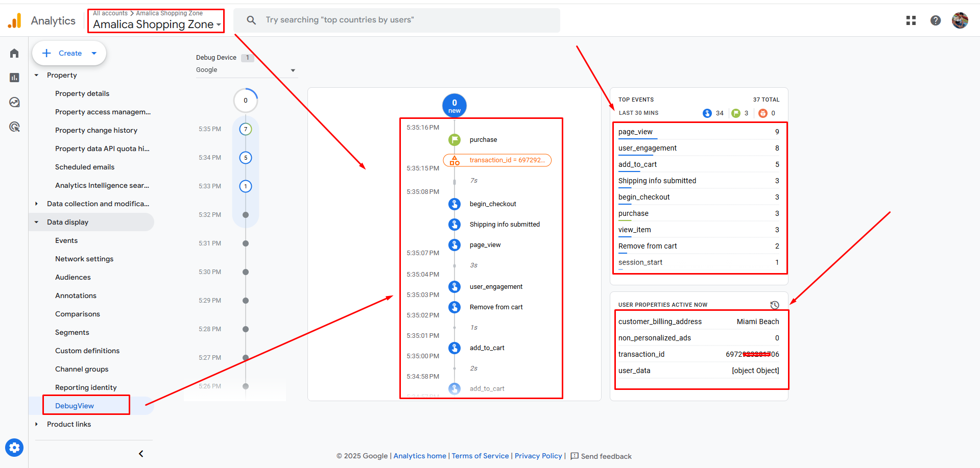Open the Create dropdown button
This screenshot has height=468, width=980.
(69, 53)
